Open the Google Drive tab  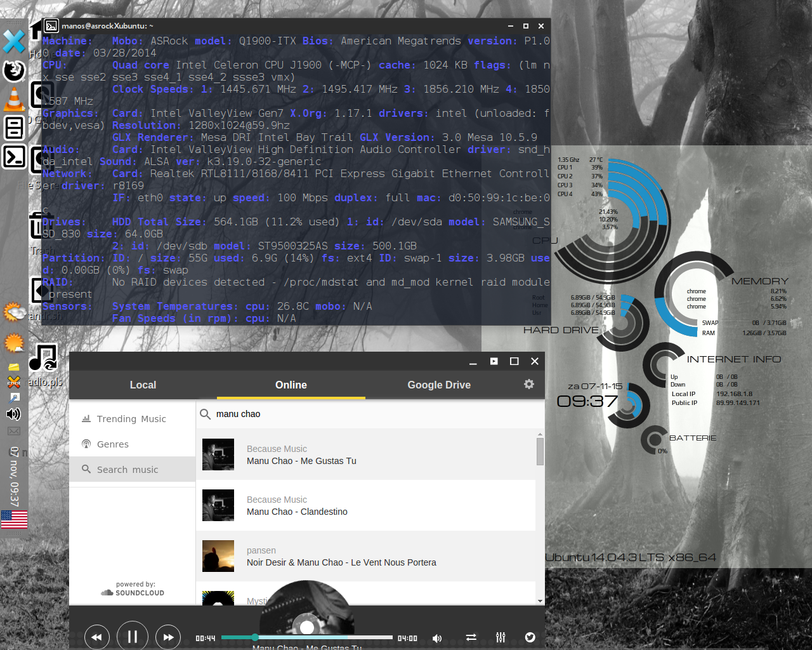pos(439,385)
